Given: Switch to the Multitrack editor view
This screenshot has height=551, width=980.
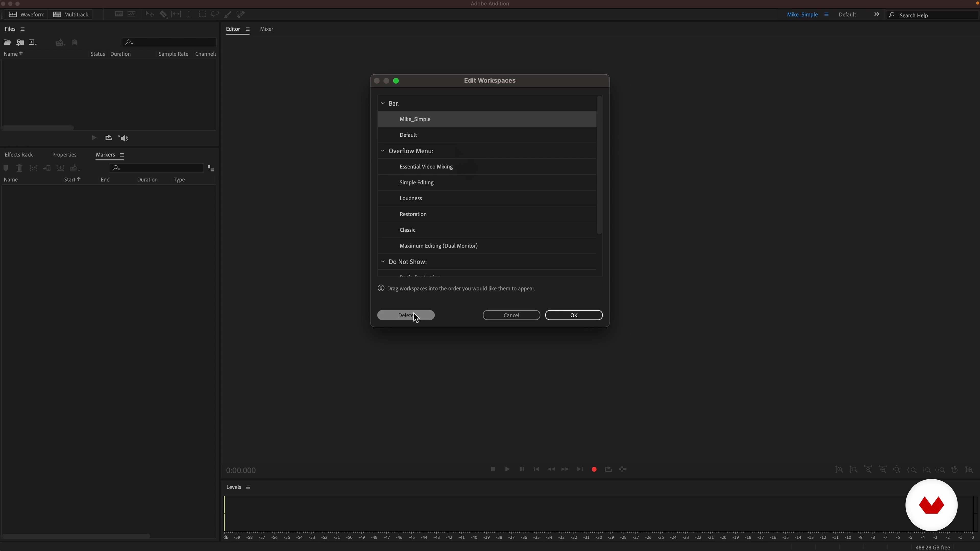Looking at the screenshot, I should (x=71, y=15).
